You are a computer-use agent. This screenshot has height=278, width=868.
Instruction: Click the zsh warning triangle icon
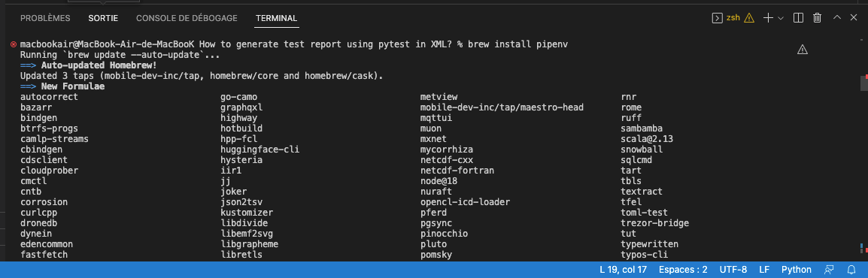(749, 18)
